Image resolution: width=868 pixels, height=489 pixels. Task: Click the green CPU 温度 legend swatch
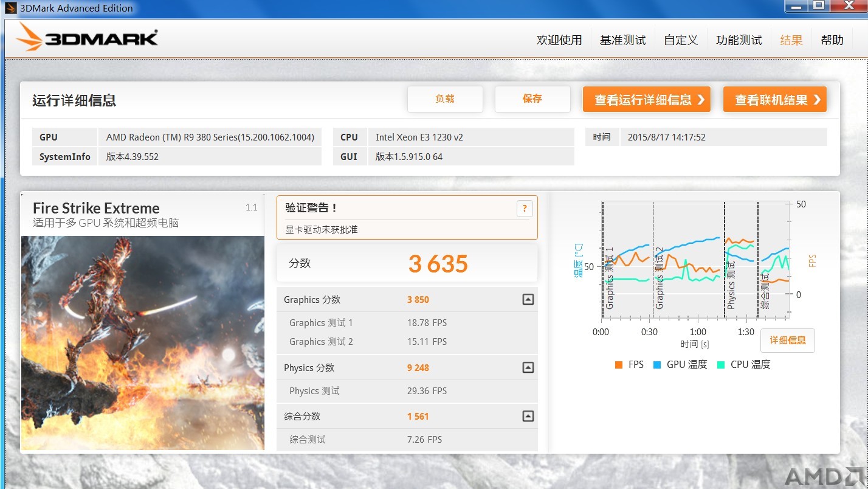[721, 365]
